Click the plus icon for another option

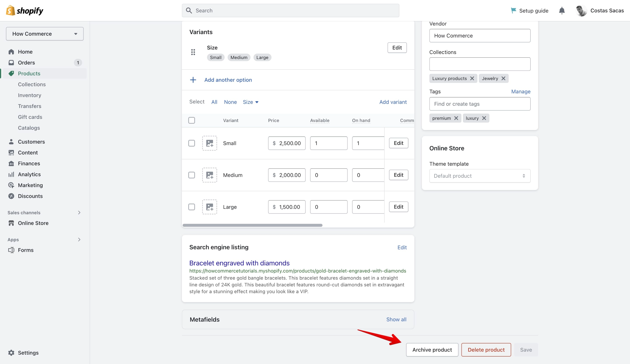coord(193,80)
